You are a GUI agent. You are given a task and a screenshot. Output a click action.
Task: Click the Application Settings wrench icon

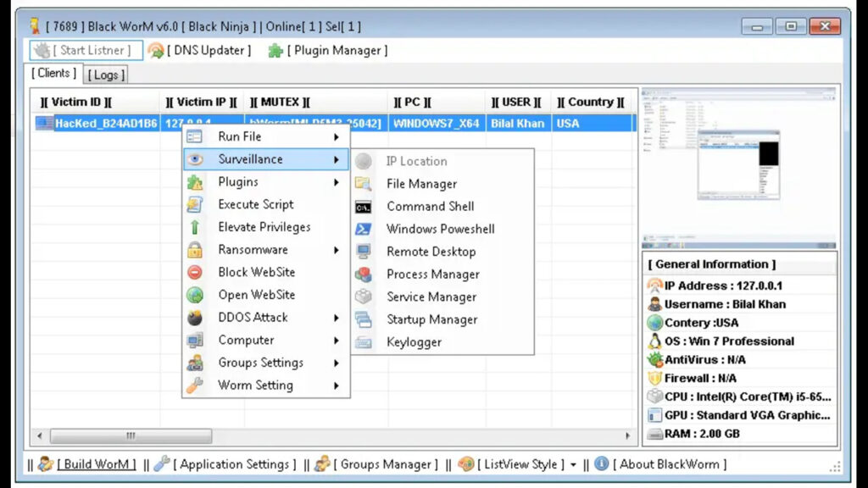[x=162, y=463]
